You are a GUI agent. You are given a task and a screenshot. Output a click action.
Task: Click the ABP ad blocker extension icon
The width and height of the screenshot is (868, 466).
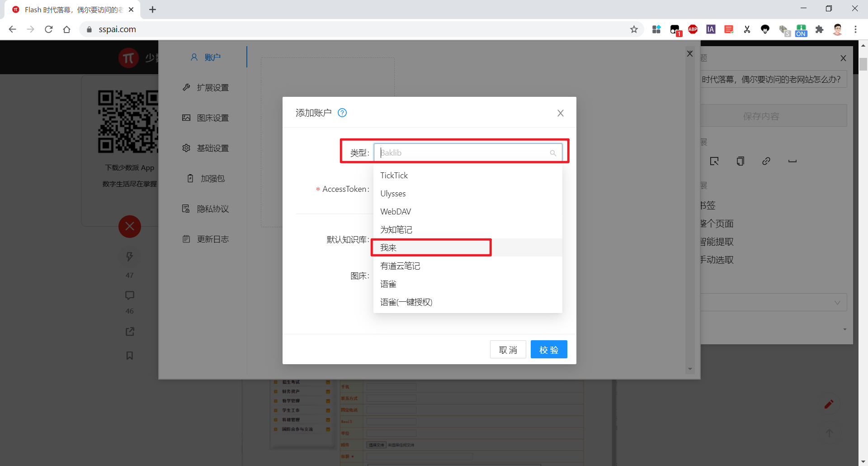693,29
